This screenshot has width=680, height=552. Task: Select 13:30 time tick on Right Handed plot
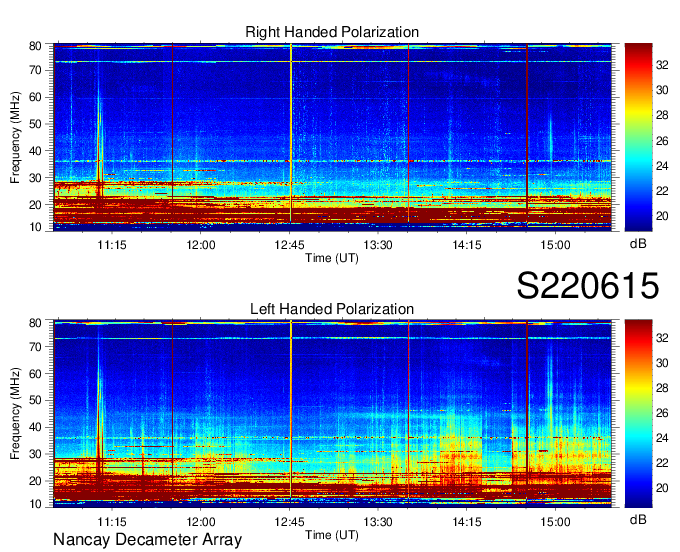coord(378,245)
